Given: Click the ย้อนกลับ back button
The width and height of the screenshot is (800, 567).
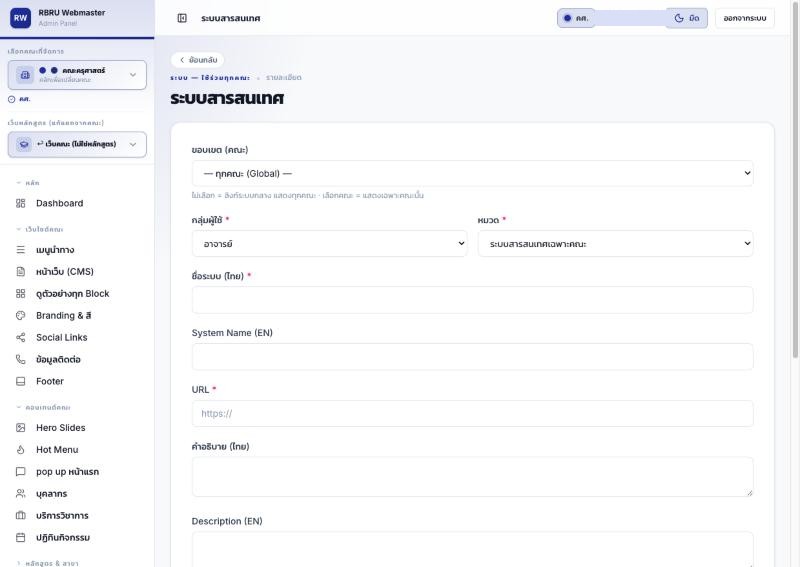Looking at the screenshot, I should click(198, 60).
